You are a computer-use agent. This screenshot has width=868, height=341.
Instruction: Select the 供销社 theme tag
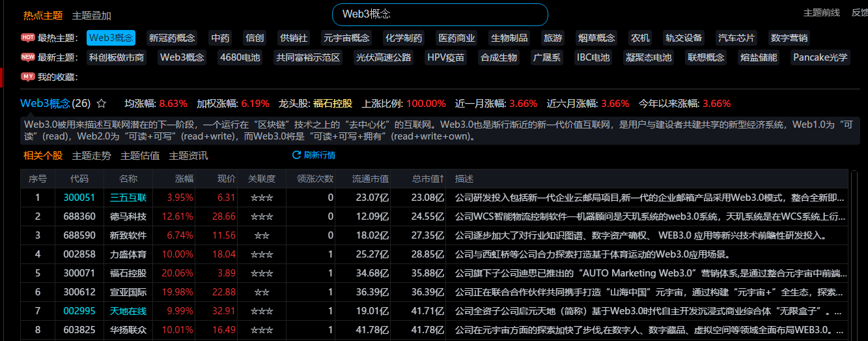coord(293,38)
